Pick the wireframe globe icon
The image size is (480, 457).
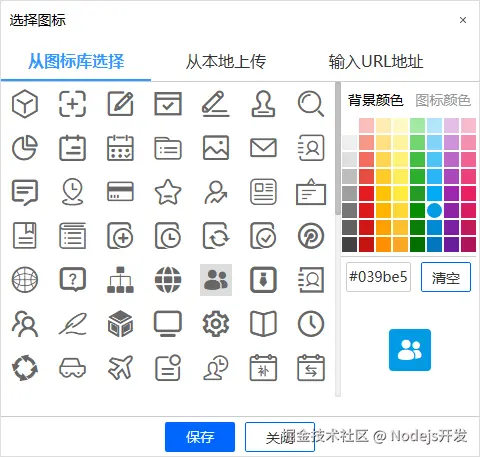click(x=25, y=280)
